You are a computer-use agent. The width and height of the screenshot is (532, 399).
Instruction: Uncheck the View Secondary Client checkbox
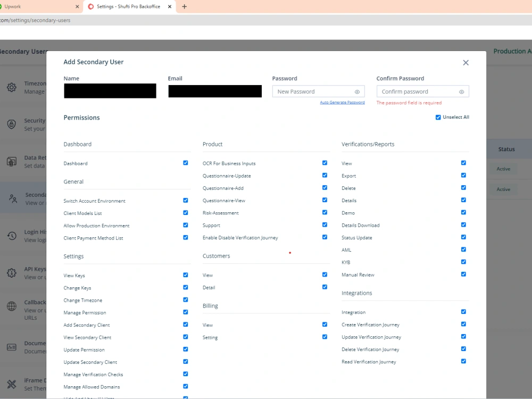pos(186,337)
